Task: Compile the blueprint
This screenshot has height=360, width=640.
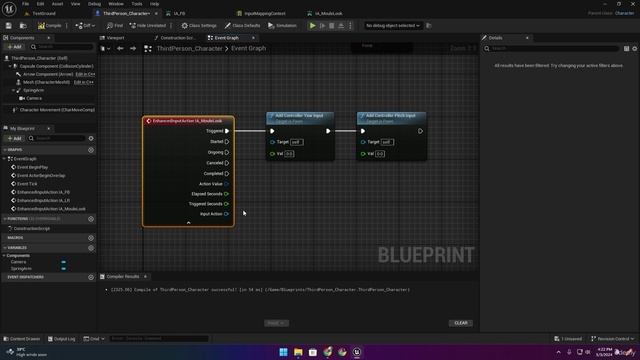Action: 49,25
